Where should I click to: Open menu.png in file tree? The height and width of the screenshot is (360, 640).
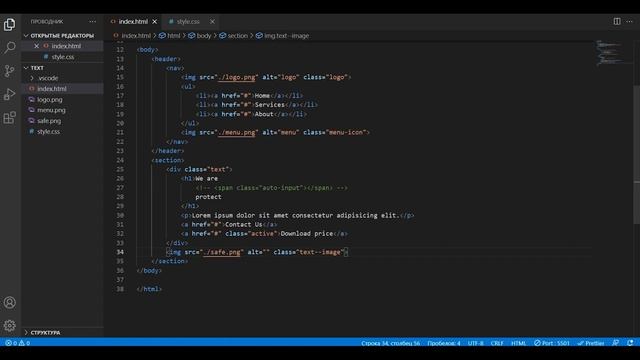pos(51,110)
